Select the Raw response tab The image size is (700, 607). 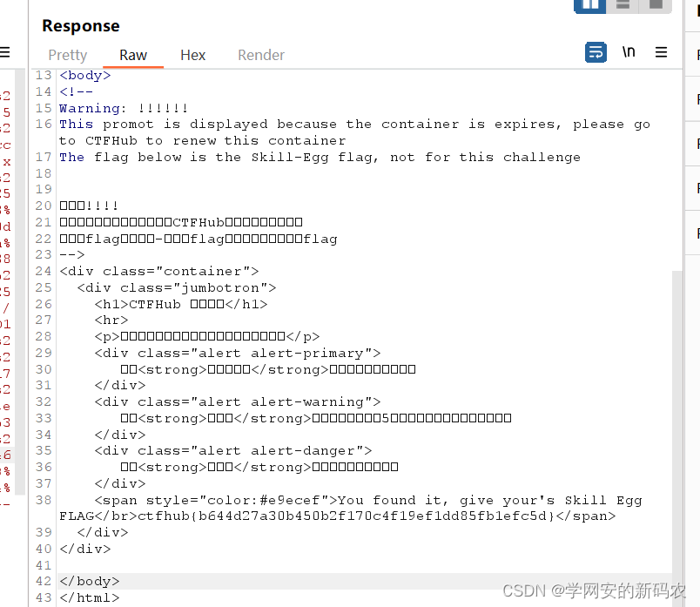133,55
